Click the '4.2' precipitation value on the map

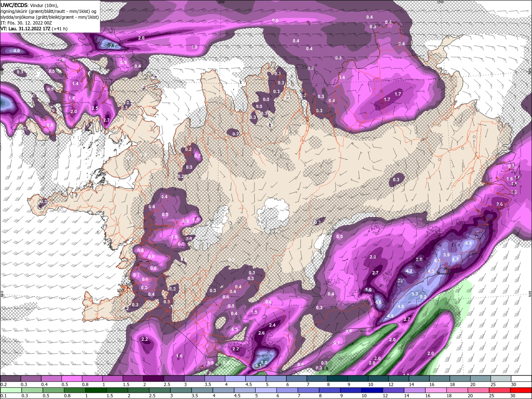click(x=409, y=271)
